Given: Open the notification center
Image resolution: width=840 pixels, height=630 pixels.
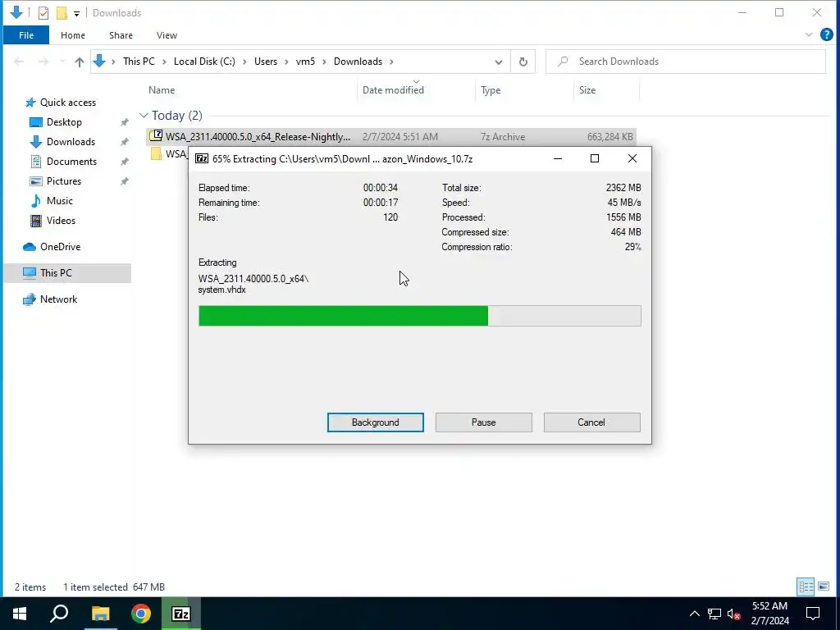Looking at the screenshot, I should [813, 614].
